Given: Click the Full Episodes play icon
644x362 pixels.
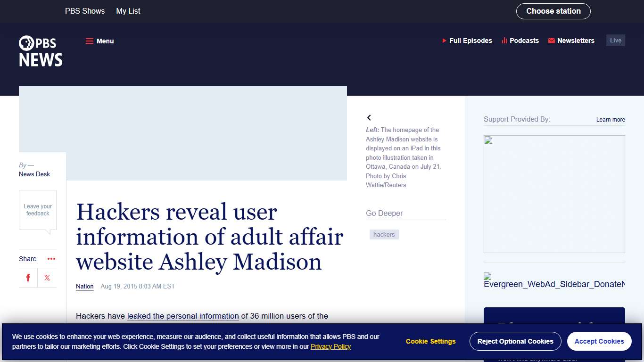Looking at the screenshot, I should [x=444, y=41].
